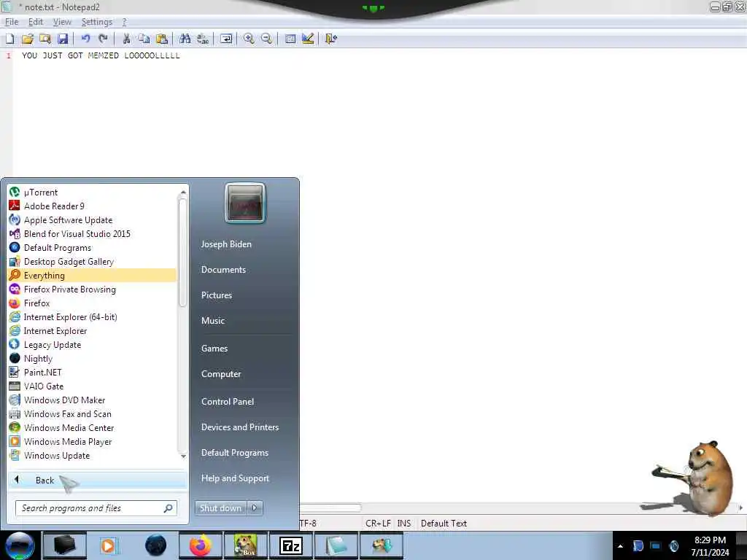Click the New document toolbar icon

(x=9, y=39)
